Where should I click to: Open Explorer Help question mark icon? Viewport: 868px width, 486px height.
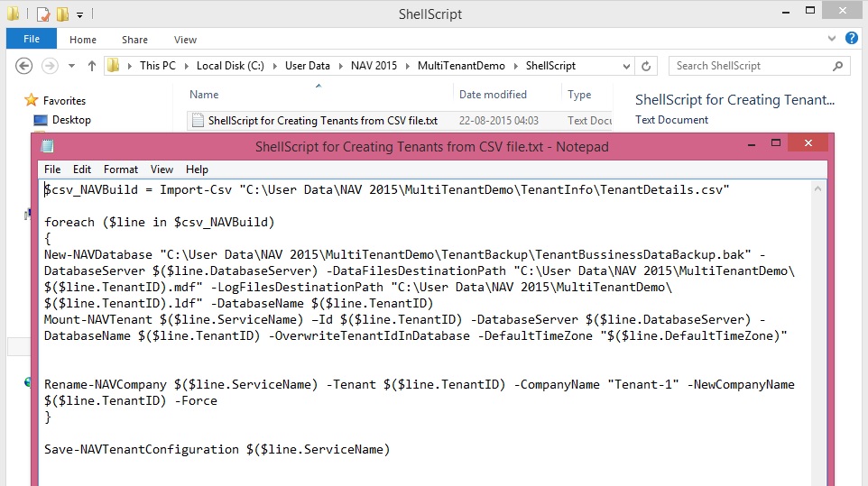pyautogui.click(x=852, y=39)
